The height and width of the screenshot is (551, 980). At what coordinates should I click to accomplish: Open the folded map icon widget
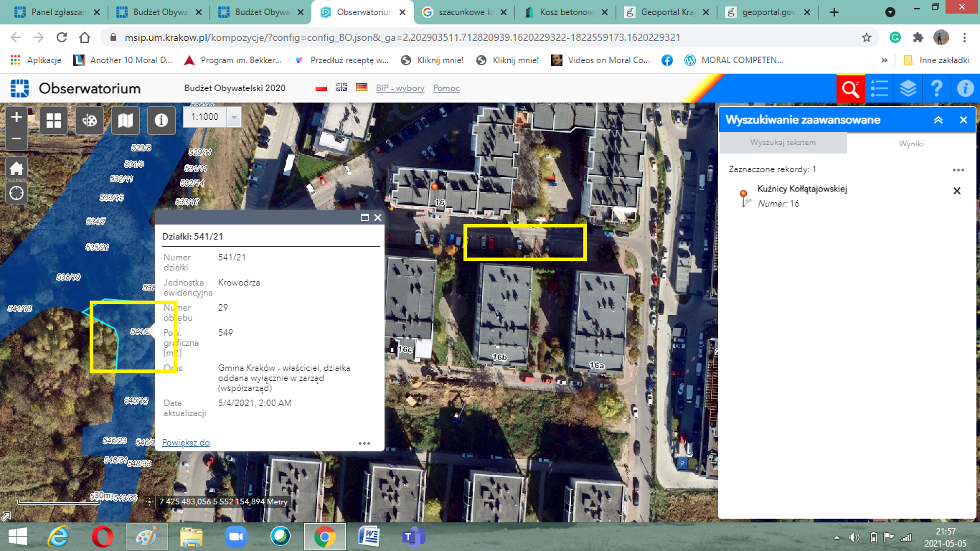click(x=126, y=121)
